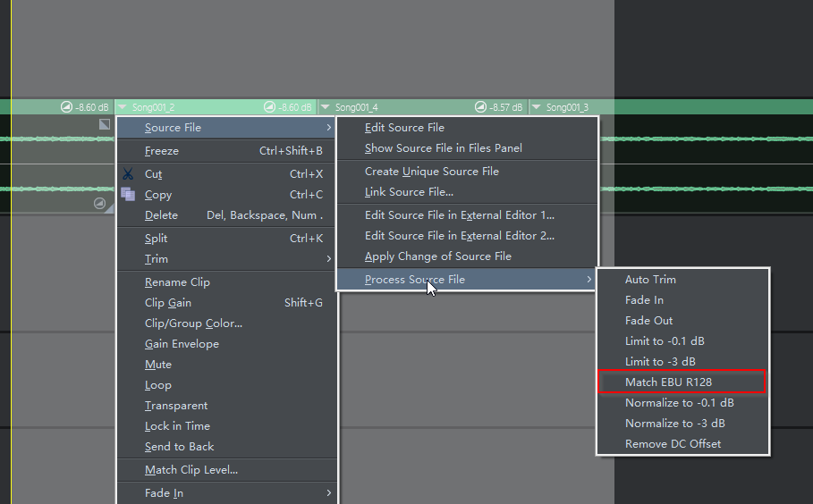Open Clip/Group Color option

[193, 323]
